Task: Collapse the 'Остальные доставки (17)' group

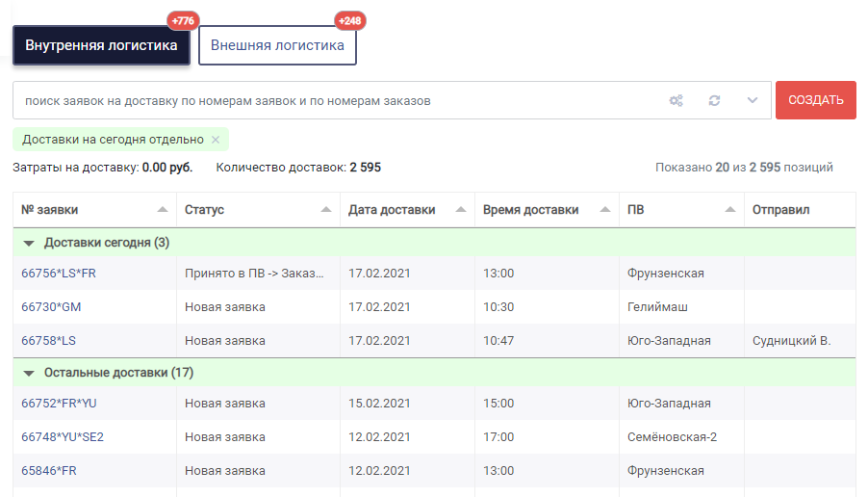Action: 29,374
